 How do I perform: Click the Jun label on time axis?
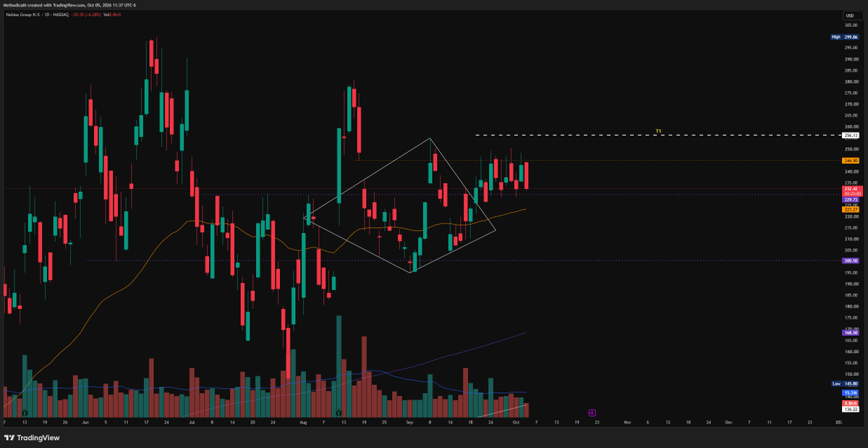(85, 420)
